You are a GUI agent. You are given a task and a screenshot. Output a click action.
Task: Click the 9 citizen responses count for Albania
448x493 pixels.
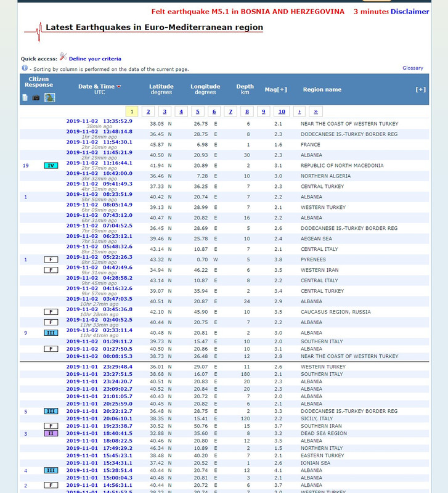tap(26, 333)
